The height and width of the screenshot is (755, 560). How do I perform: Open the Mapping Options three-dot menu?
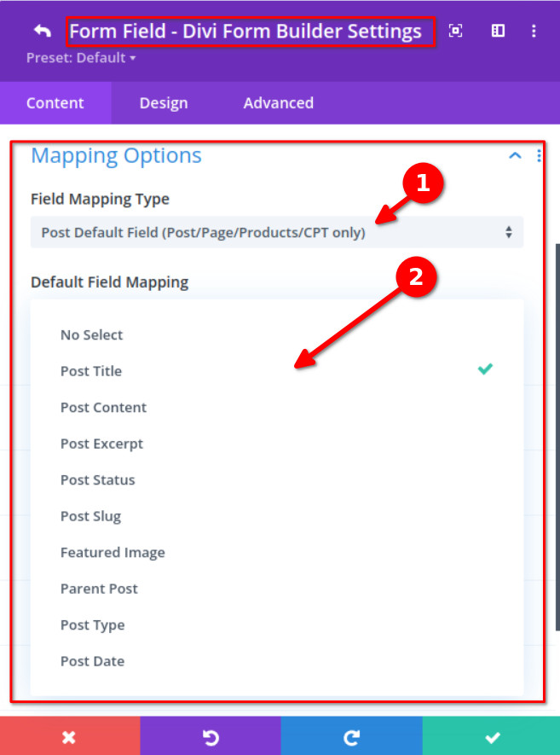point(538,155)
